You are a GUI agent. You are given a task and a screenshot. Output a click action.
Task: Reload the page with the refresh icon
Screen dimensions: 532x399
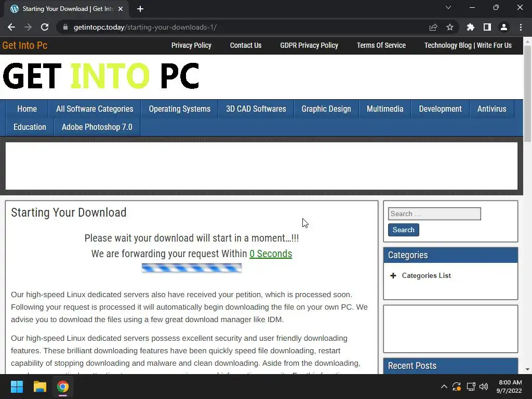click(x=45, y=27)
